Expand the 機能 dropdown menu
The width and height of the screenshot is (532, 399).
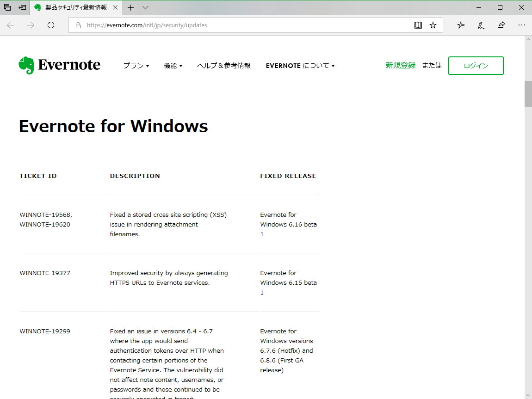tap(173, 66)
